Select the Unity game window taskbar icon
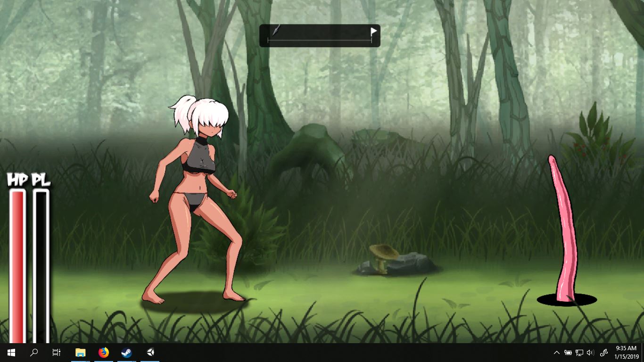 tap(150, 353)
